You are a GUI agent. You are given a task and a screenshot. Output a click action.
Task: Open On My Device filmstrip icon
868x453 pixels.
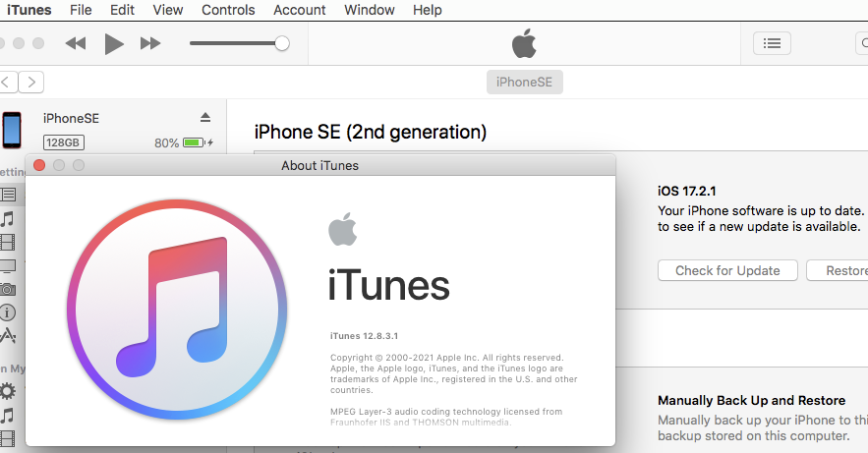point(7,438)
